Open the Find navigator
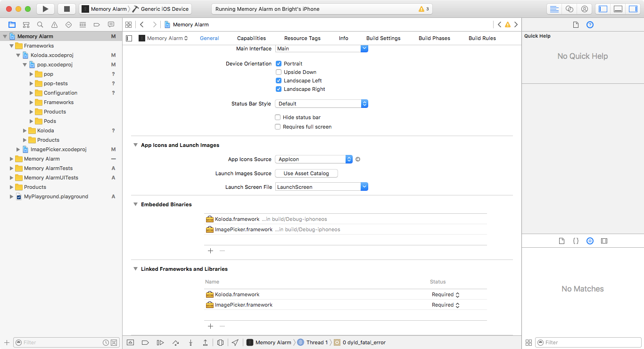Viewport: 644px width, 349px height. 40,24
